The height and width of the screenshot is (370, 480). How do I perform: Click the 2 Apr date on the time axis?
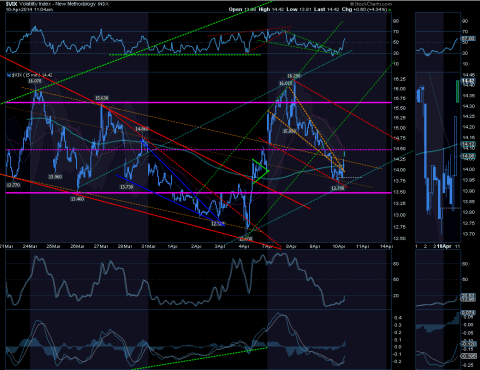click(196, 246)
